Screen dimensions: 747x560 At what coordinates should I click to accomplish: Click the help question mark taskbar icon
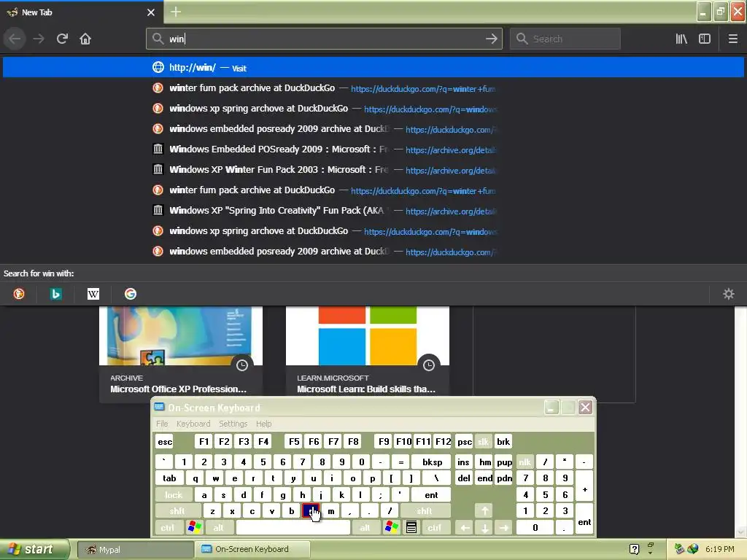(x=634, y=549)
